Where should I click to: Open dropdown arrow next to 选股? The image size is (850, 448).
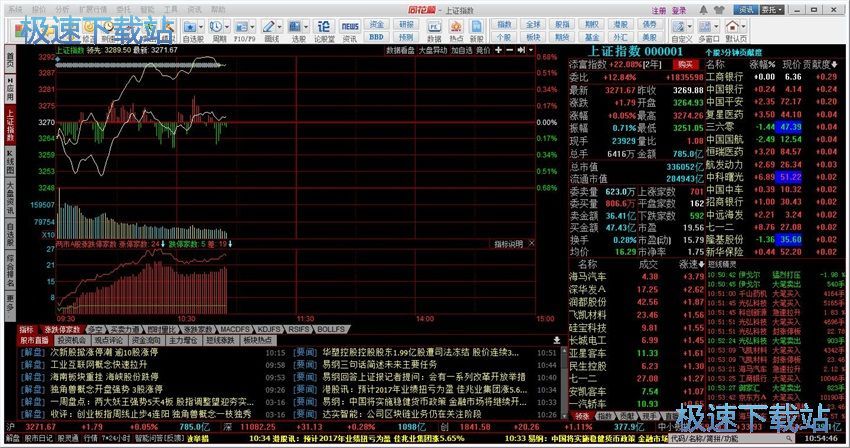(x=306, y=27)
